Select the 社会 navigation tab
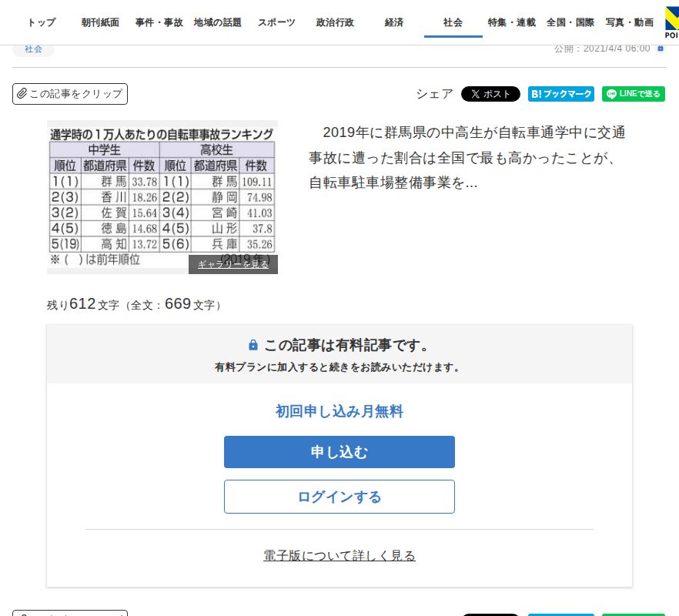Screen dimensions: 679x616 coord(453,22)
